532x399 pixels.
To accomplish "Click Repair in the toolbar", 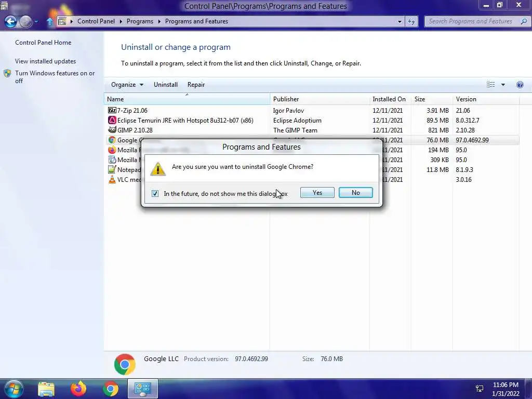I will pos(196,85).
